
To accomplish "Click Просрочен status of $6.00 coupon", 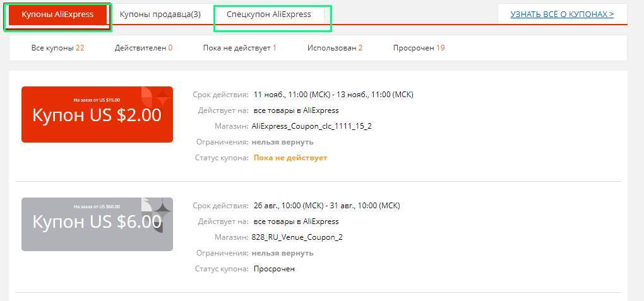I will pos(274,269).
